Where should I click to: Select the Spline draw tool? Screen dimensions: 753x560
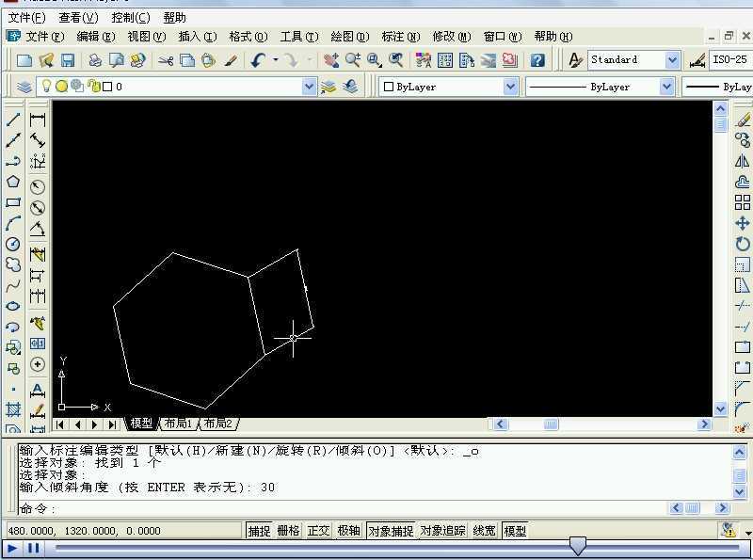13,286
